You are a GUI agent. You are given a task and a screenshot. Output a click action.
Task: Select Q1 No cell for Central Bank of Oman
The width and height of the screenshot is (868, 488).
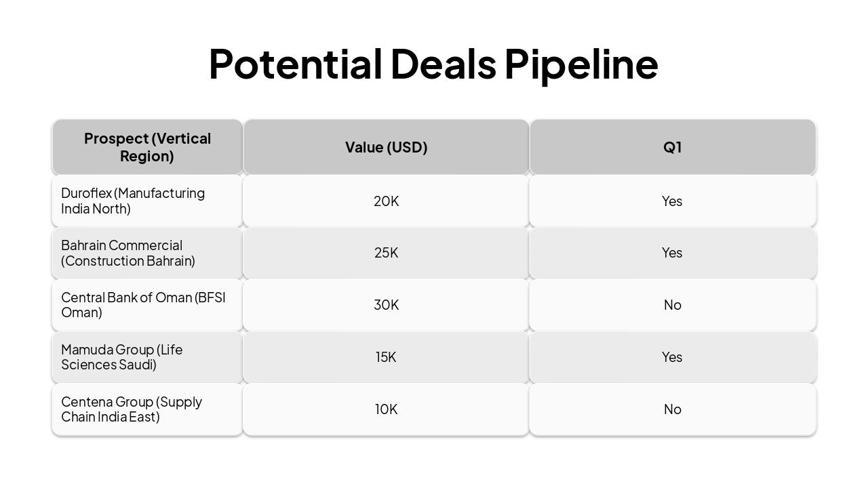click(672, 305)
